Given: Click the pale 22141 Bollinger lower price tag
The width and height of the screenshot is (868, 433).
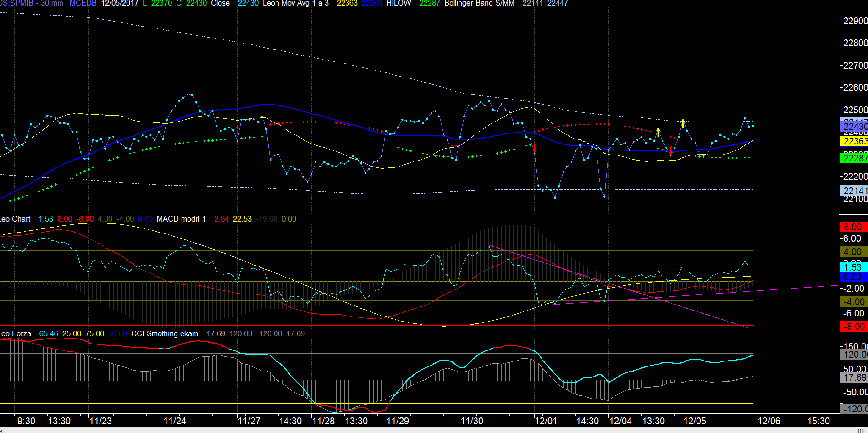Looking at the screenshot, I should point(854,191).
